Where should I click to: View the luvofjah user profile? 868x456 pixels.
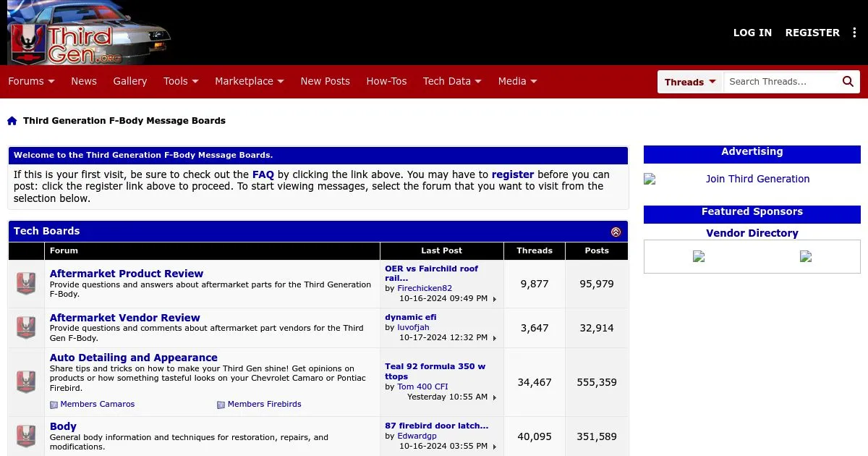pyautogui.click(x=413, y=327)
